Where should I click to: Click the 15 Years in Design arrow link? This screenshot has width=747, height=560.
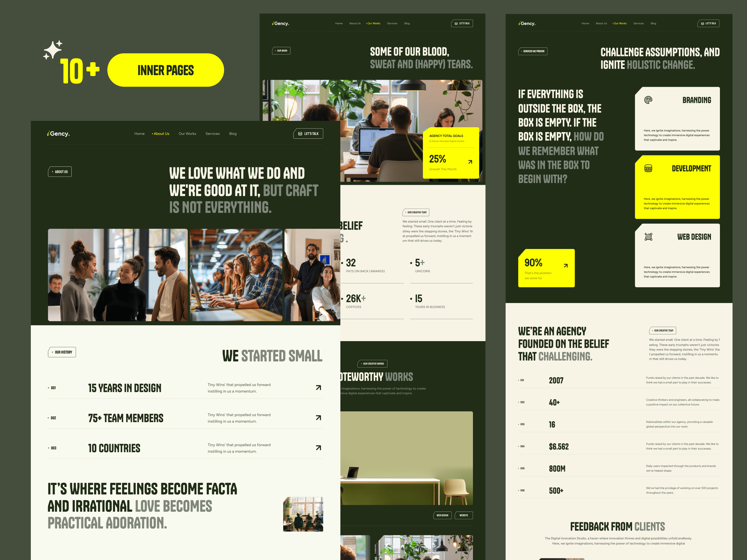point(318,388)
